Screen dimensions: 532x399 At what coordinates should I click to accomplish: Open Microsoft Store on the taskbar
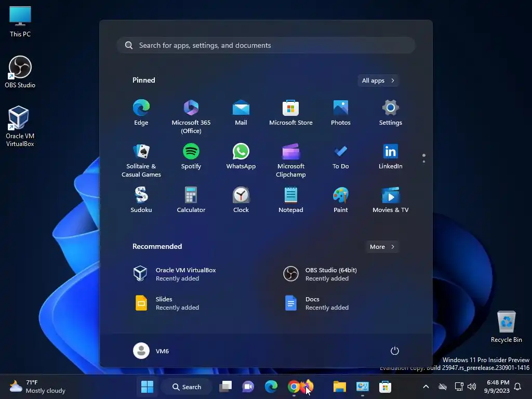click(x=385, y=387)
